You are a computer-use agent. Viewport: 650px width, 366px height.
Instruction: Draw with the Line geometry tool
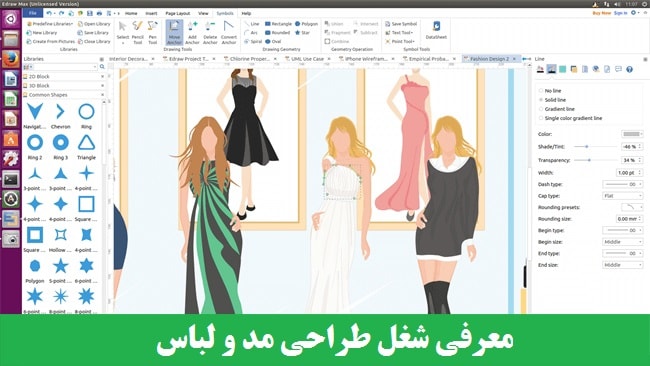click(252, 24)
